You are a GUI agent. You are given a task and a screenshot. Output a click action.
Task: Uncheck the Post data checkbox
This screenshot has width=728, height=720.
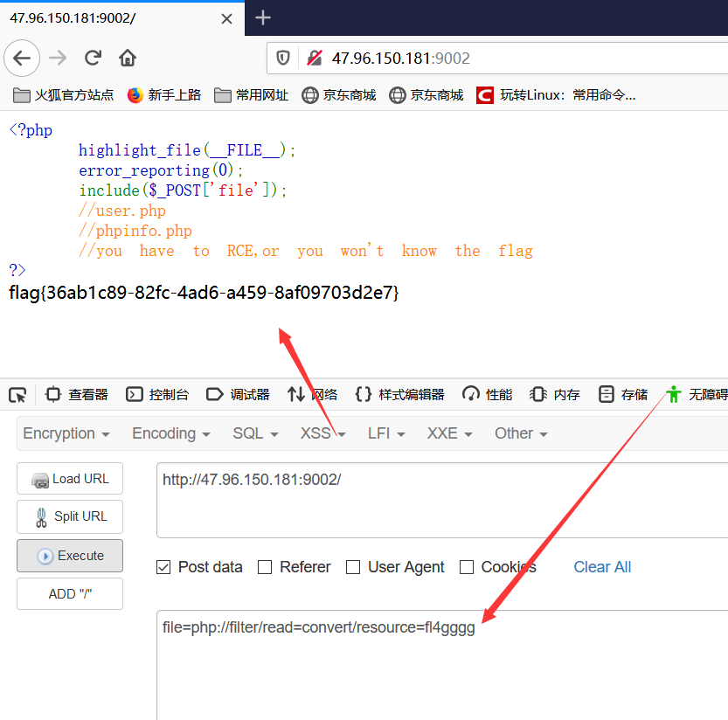(x=163, y=567)
